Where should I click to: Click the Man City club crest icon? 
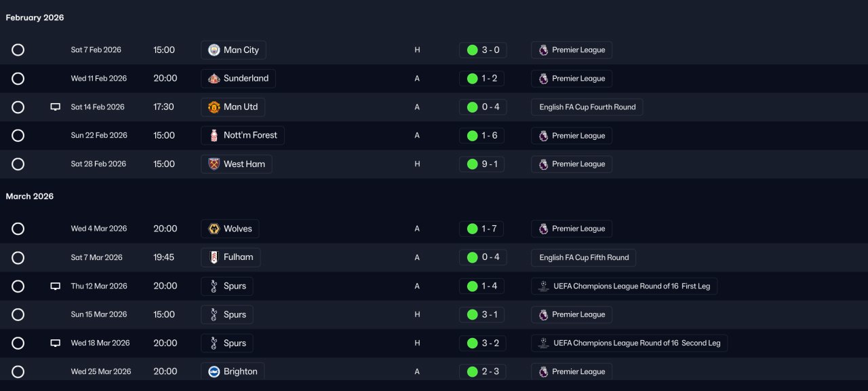pos(214,50)
